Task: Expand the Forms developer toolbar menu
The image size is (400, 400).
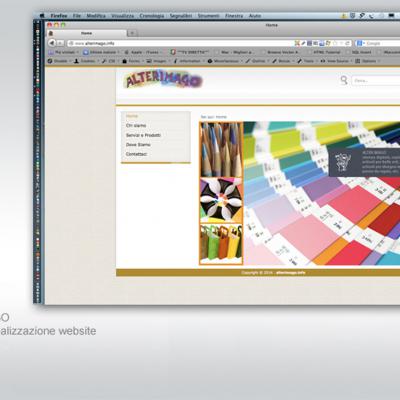Action: tap(132, 61)
